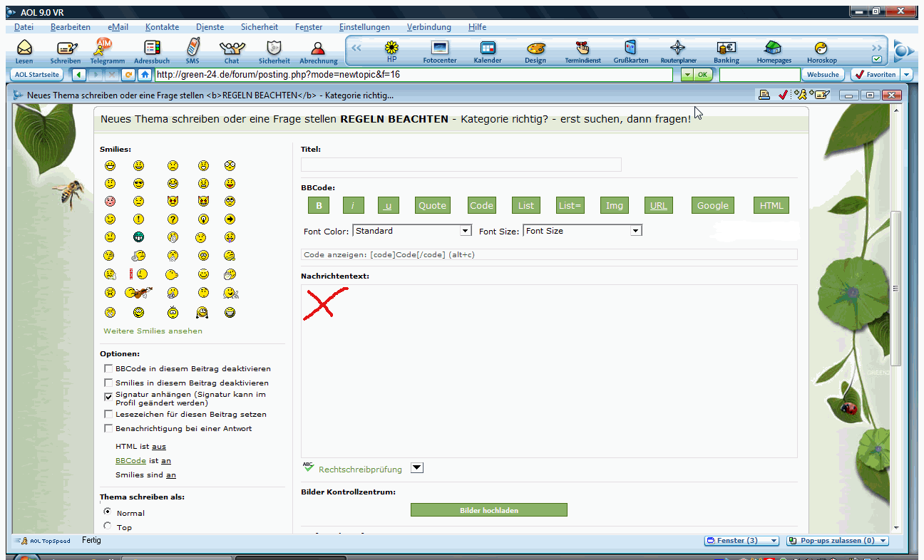Enable BBCode deaktivieren checkbox
This screenshot has width=924, height=560.
coord(108,369)
